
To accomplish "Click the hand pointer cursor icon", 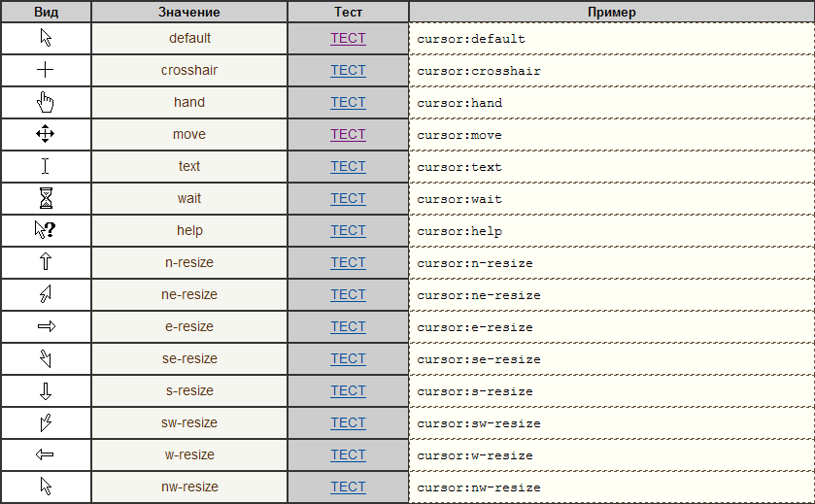I will point(46,102).
